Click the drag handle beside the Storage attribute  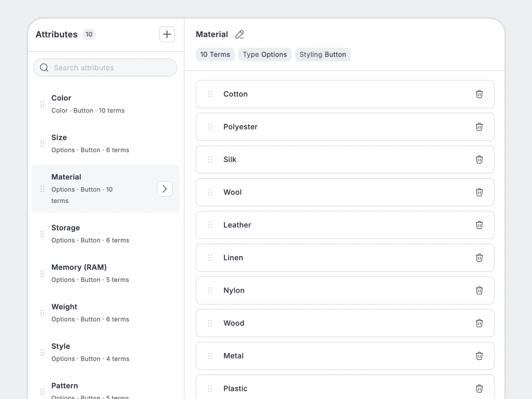(x=42, y=234)
